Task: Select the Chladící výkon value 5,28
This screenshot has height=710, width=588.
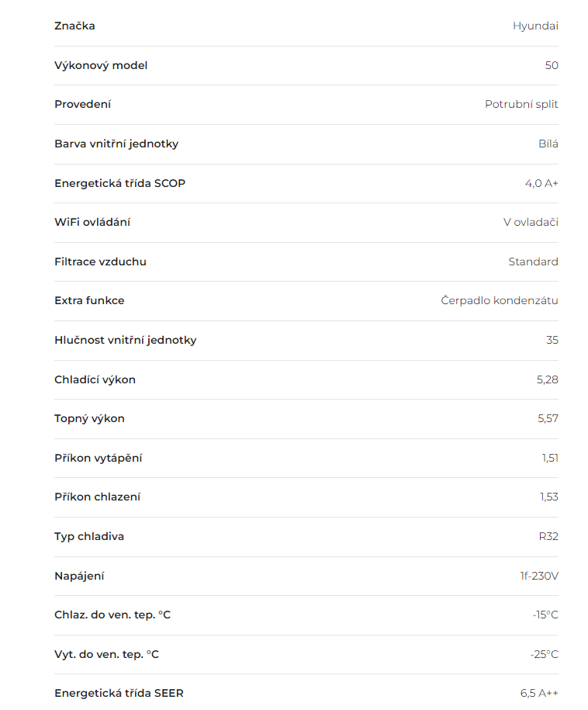Action: pyautogui.click(x=547, y=379)
